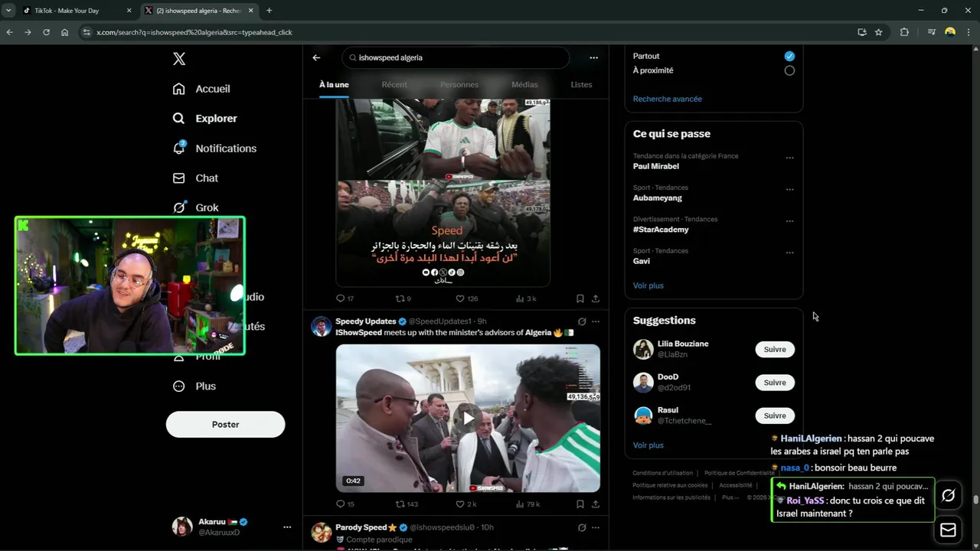Select the À proximité radio option
This screenshot has width=980, height=551.
coord(789,70)
